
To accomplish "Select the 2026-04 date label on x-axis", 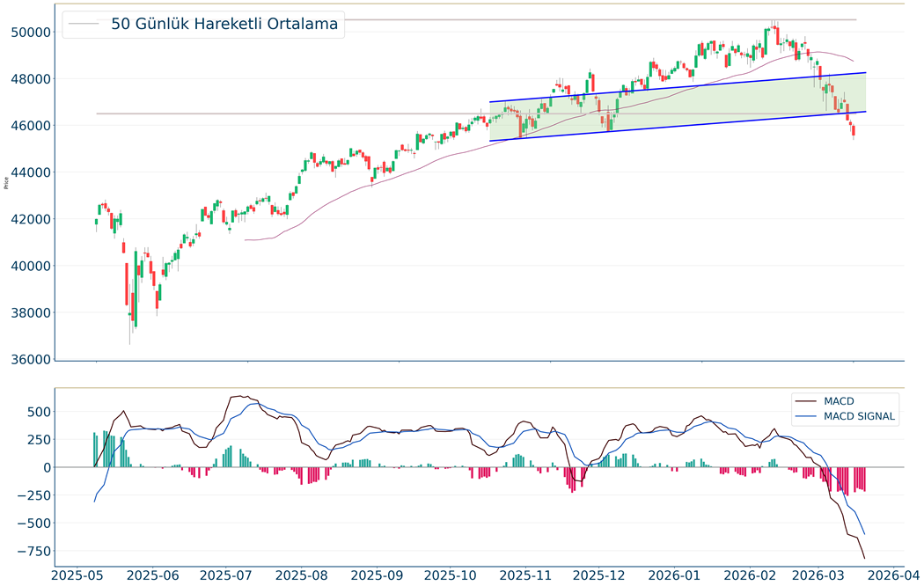I will point(889,575).
